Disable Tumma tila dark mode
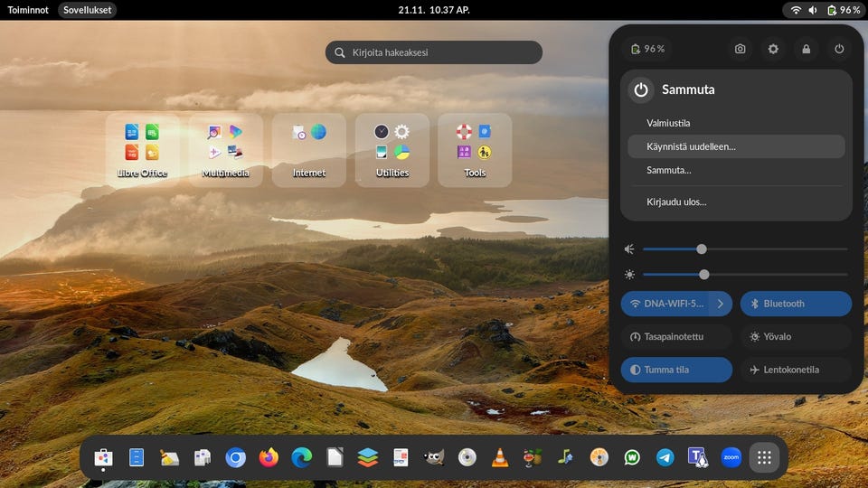This screenshot has width=868, height=488. click(x=676, y=370)
